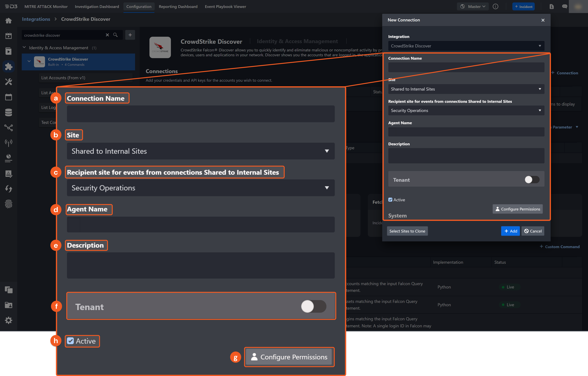Switch to the Reporting Dashboard tab
588x376 pixels.
click(x=178, y=7)
